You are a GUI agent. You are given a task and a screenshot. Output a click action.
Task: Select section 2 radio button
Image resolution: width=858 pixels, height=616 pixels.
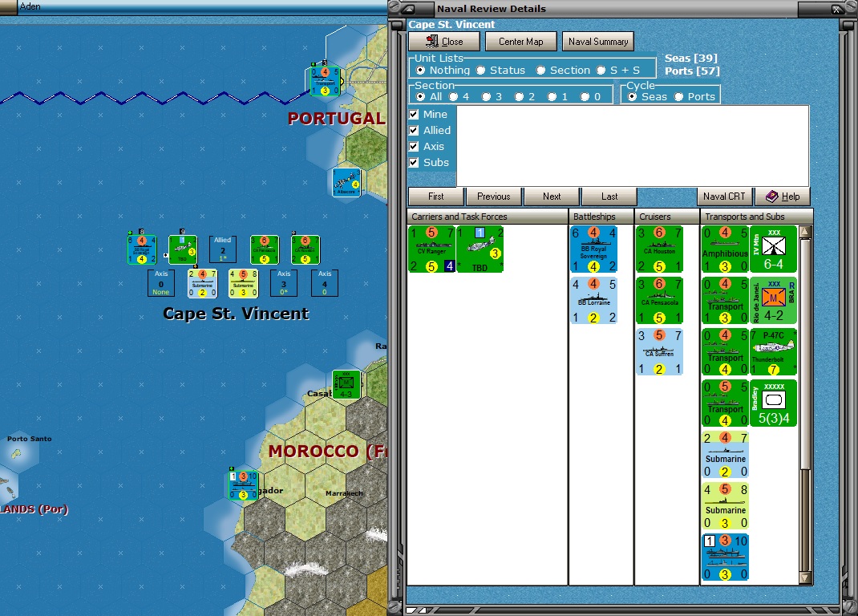click(x=519, y=96)
